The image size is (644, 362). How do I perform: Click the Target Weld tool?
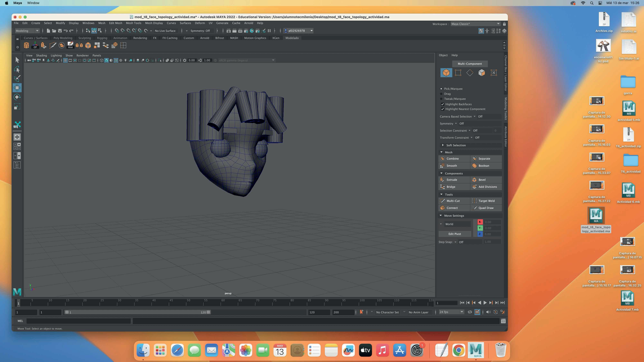coord(486,201)
